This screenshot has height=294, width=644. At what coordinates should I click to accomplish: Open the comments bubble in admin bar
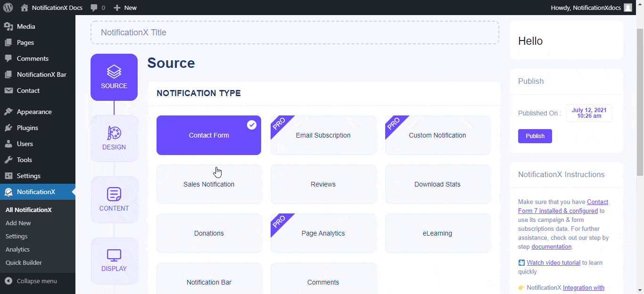pos(98,8)
